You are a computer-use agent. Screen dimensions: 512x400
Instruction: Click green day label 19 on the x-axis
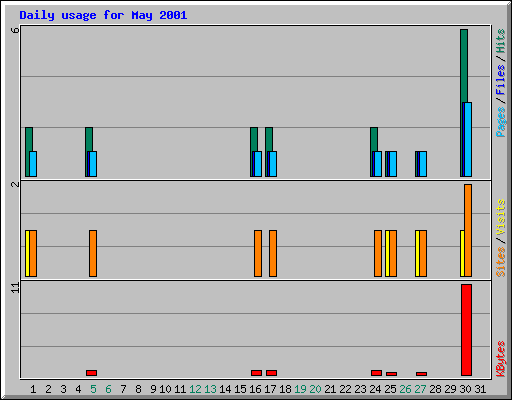[300, 389]
